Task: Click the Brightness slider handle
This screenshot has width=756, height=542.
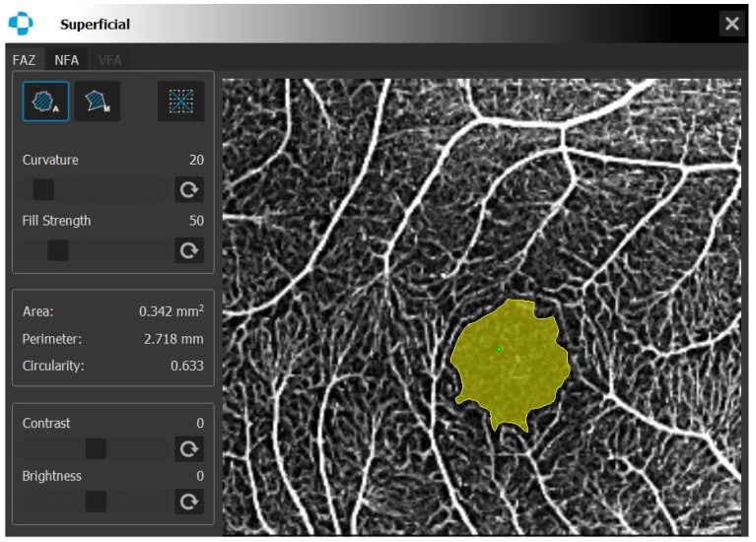Action: (96, 502)
